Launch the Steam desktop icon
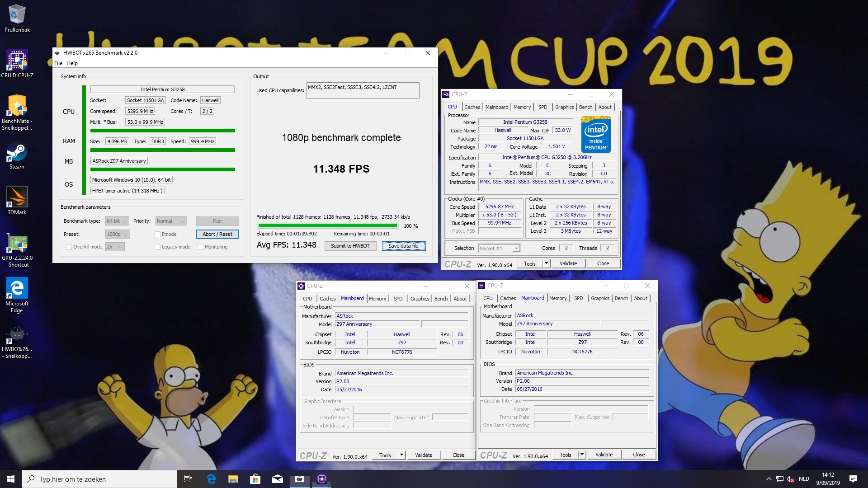This screenshot has width=868, height=488. pyautogui.click(x=17, y=156)
